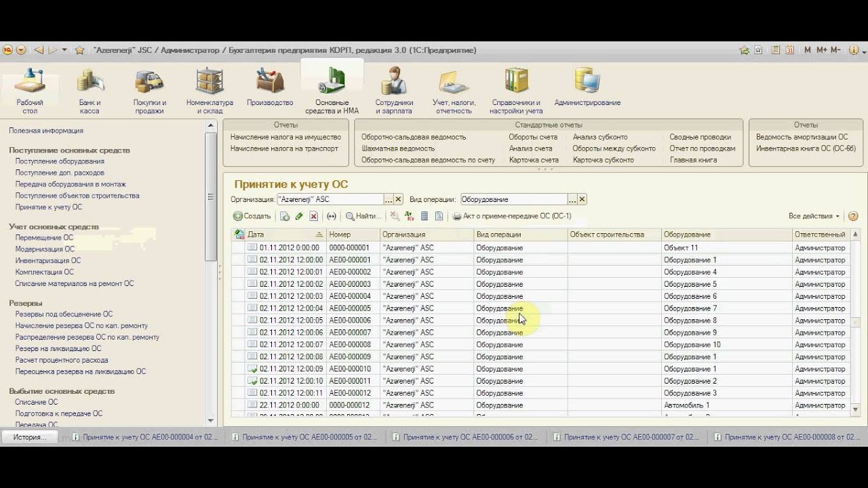
Task: Click the set date interval icon
Action: [x=332, y=216]
